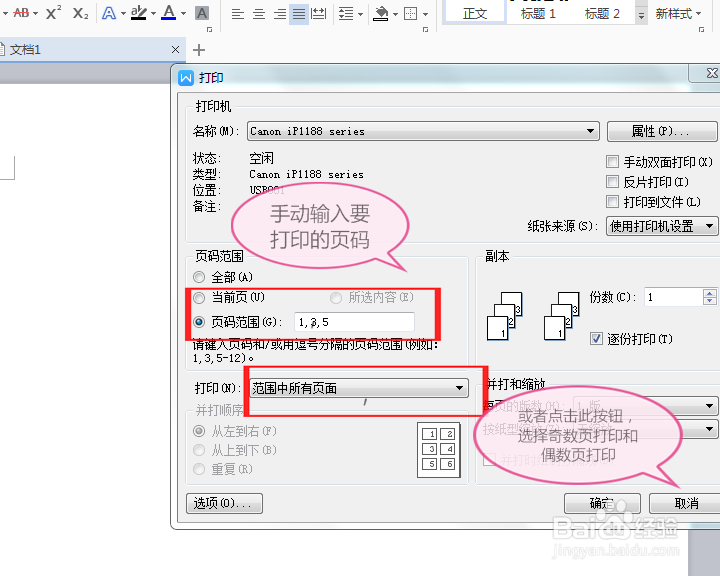Click the page range input field
The width and height of the screenshot is (720, 576).
354,322
